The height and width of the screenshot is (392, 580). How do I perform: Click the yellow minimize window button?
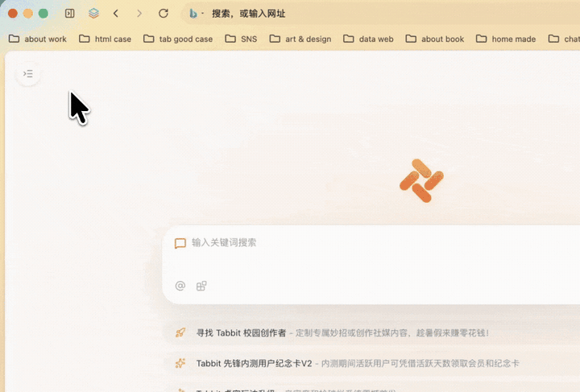point(28,14)
